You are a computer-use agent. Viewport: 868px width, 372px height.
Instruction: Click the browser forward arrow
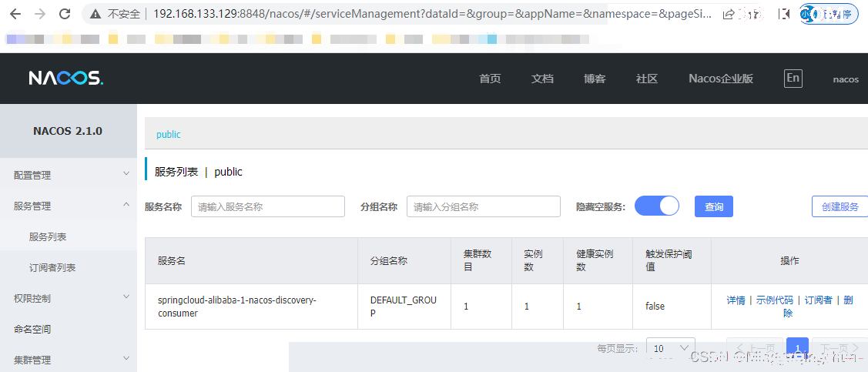40,14
